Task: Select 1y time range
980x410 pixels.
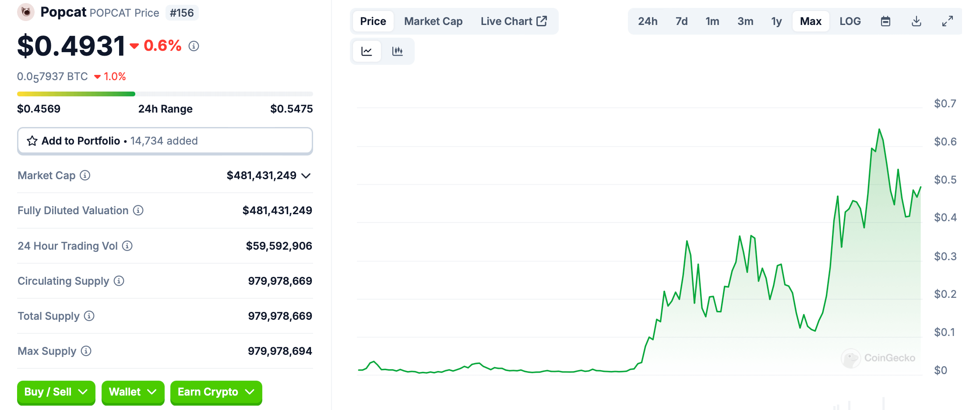Action: (x=776, y=21)
